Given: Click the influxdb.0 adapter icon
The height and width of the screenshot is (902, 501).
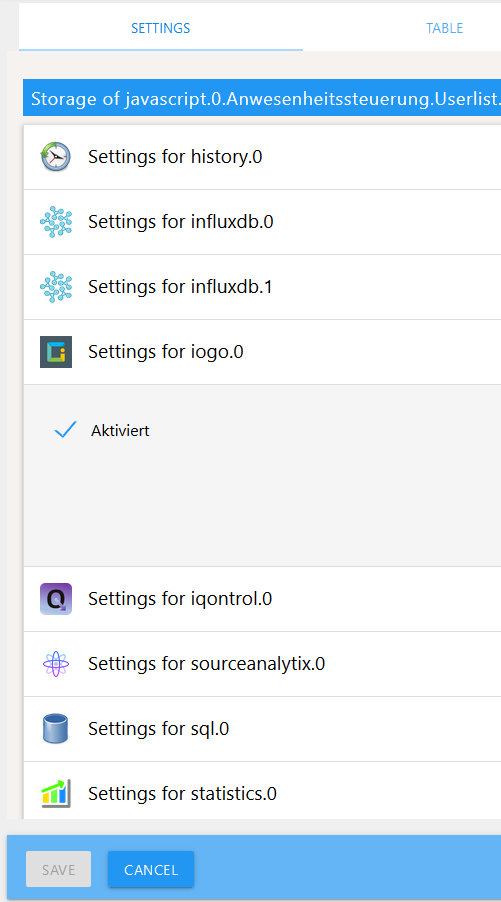Looking at the screenshot, I should coord(56,222).
